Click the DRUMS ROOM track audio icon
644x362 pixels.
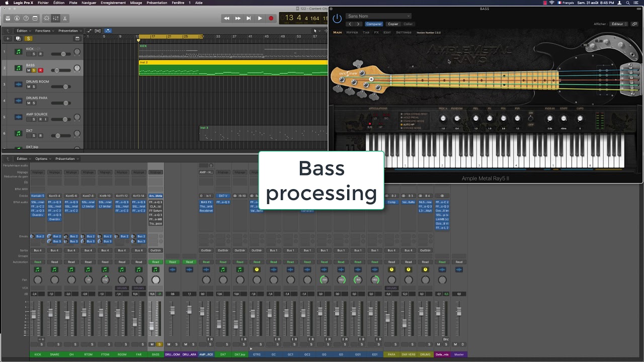point(19,84)
